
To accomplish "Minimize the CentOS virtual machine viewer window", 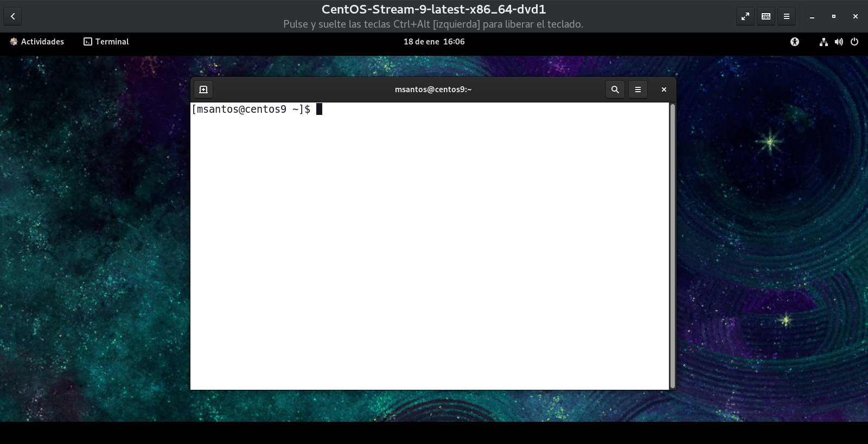I will [x=812, y=17].
